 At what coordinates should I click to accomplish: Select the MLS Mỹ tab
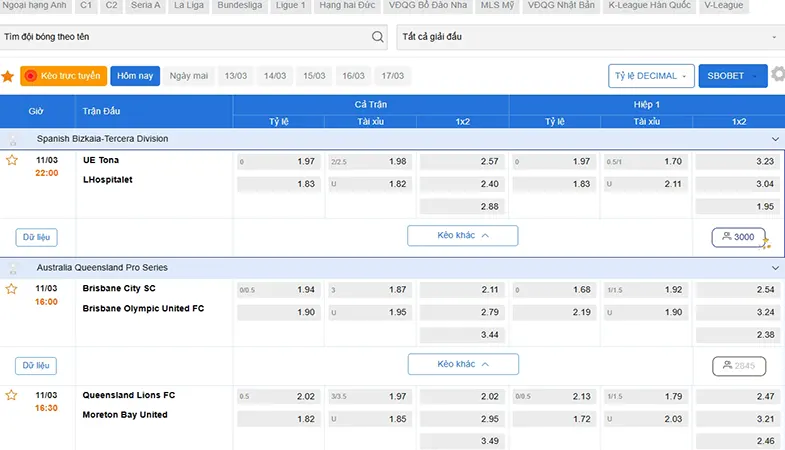[497, 6]
